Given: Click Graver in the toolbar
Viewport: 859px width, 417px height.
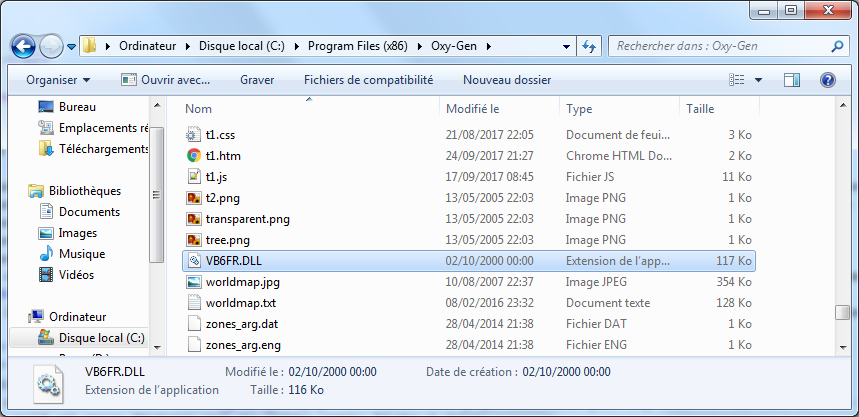Looking at the screenshot, I should [x=257, y=80].
